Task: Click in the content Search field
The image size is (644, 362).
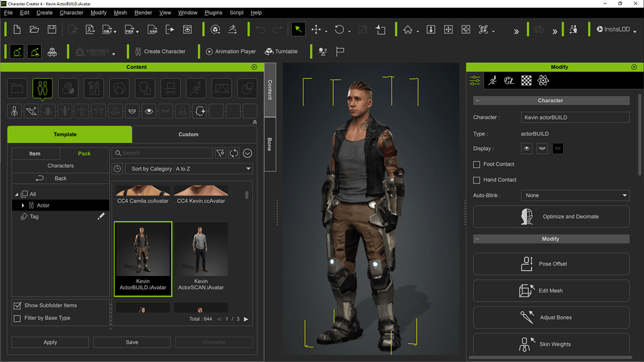Action: tap(162, 153)
